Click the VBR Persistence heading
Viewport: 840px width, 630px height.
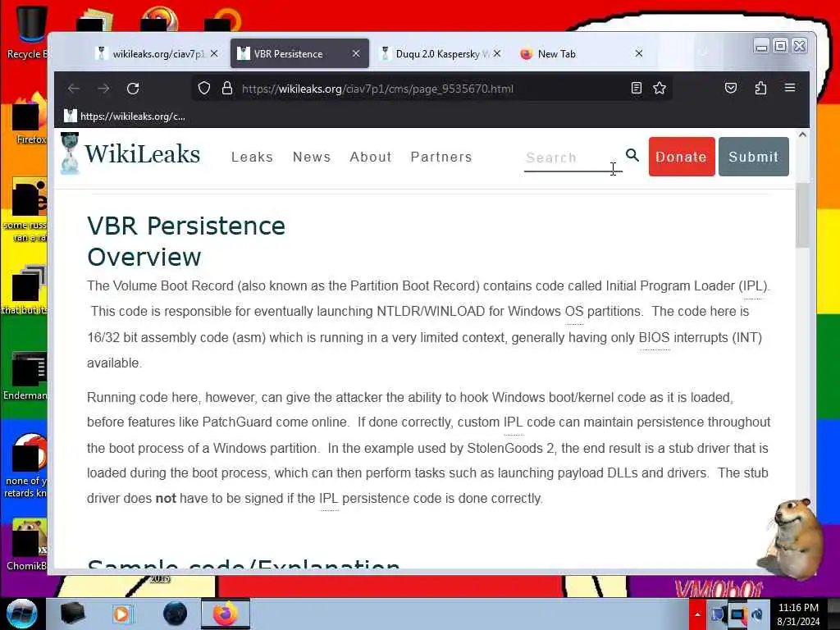tap(186, 226)
